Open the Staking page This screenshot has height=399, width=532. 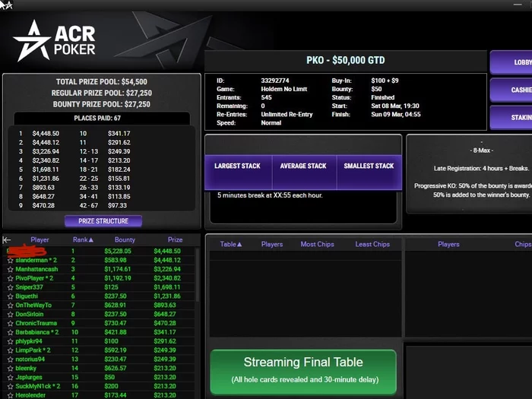coord(511,117)
